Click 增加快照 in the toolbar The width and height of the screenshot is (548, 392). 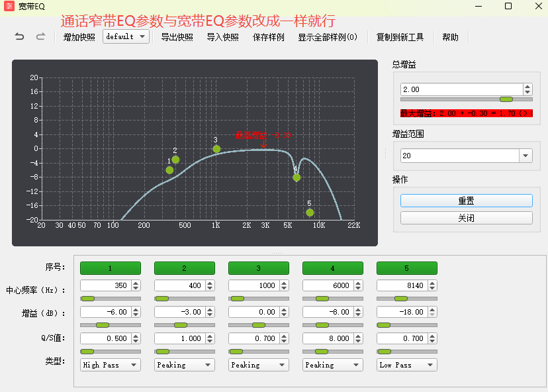click(79, 37)
